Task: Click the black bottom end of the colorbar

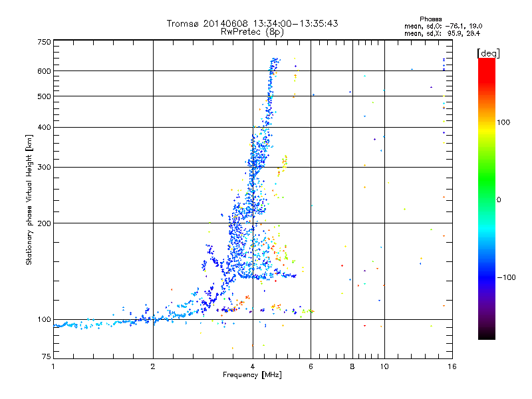Action: pos(487,334)
